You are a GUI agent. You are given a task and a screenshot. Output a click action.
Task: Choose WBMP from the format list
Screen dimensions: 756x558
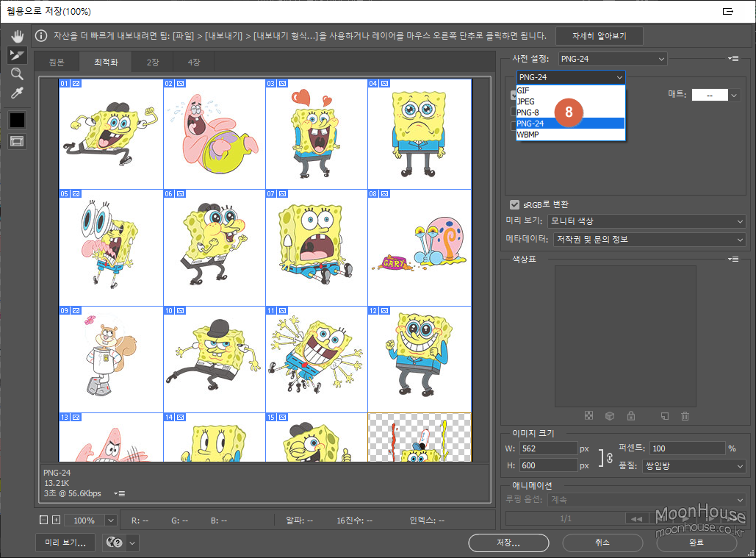570,135
